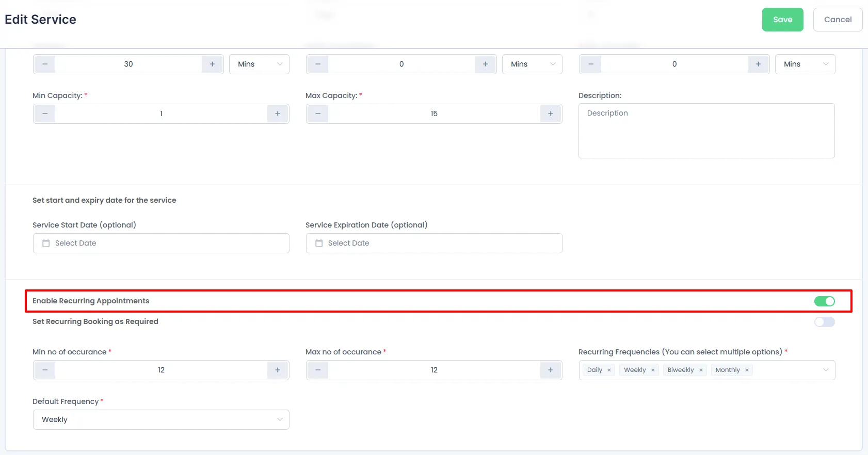Expand the Recurring Frequencies dropdown arrow
Image resolution: width=868 pixels, height=455 pixels.
click(x=826, y=370)
